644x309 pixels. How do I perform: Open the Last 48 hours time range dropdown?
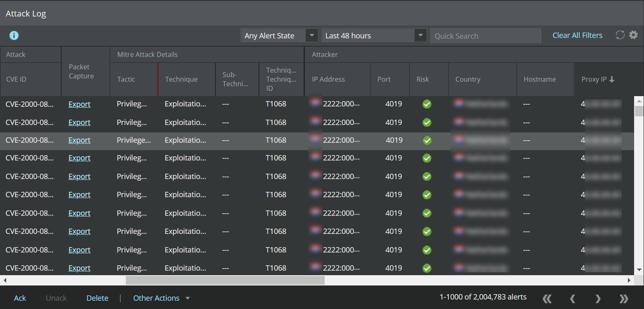tap(374, 35)
